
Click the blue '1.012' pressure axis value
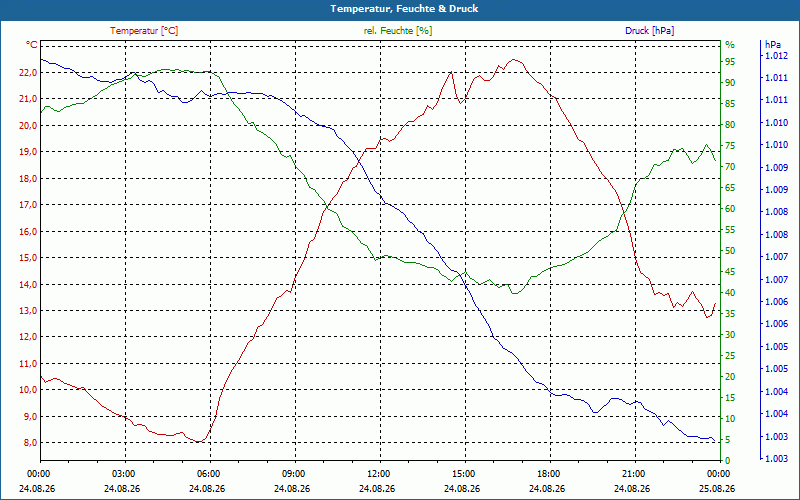click(x=777, y=56)
